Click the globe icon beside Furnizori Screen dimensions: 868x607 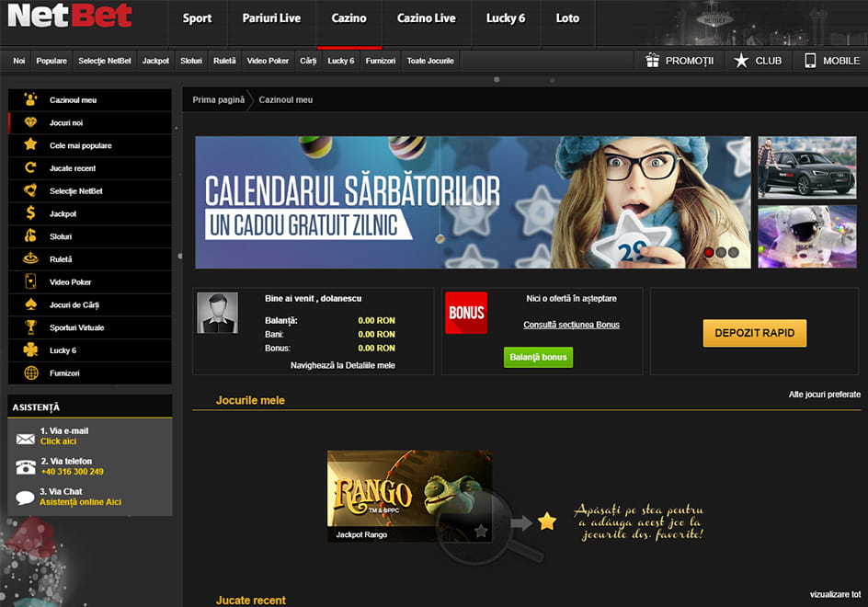coord(31,372)
